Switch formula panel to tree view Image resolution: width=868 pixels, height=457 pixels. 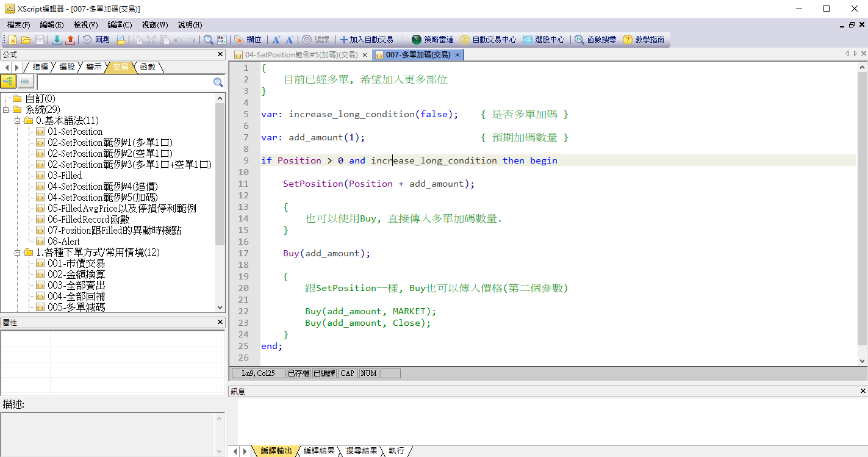[9, 82]
